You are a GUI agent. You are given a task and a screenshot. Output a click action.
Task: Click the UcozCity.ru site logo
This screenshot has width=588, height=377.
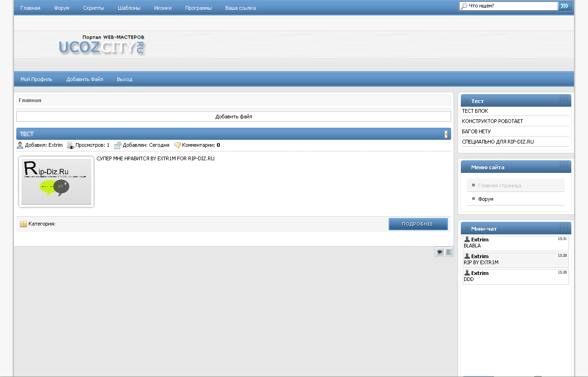tap(102, 46)
